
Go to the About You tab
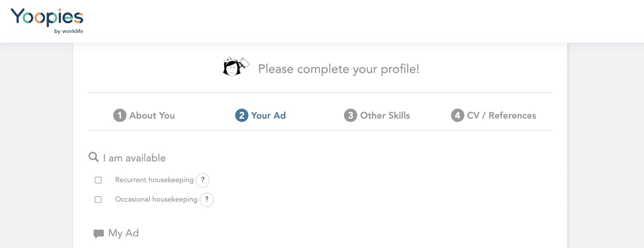tap(144, 115)
